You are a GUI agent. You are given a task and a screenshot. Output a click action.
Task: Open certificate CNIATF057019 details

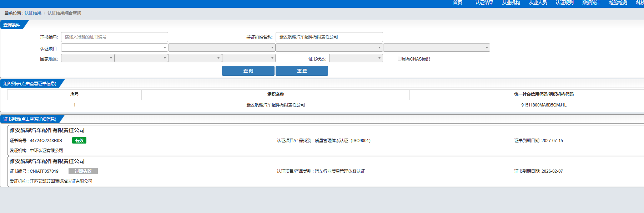(44, 171)
